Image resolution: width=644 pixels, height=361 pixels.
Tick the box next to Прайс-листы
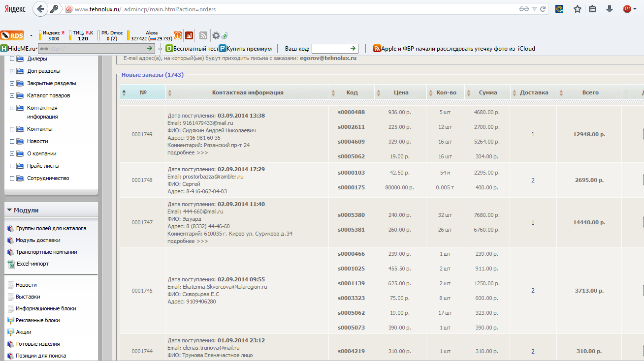click(x=12, y=166)
